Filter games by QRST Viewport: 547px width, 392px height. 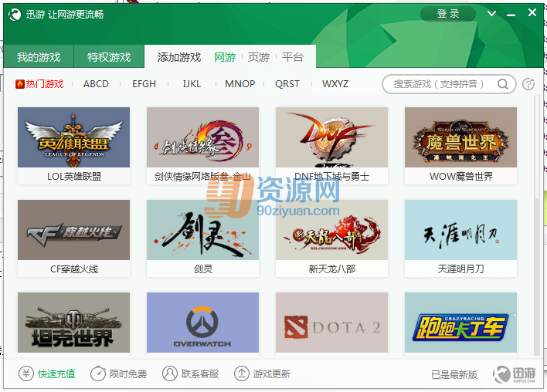click(x=287, y=84)
